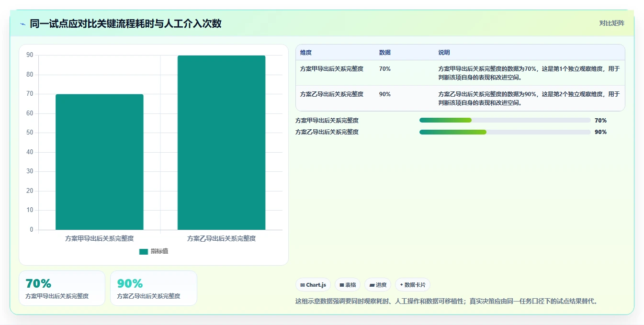Click the 进度 chip icon

(x=372, y=285)
